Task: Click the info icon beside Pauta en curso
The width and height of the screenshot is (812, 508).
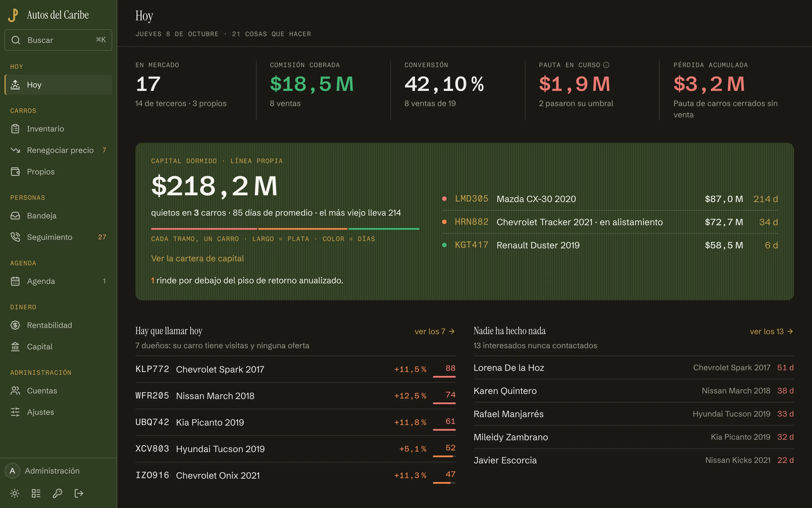Action: (x=606, y=65)
